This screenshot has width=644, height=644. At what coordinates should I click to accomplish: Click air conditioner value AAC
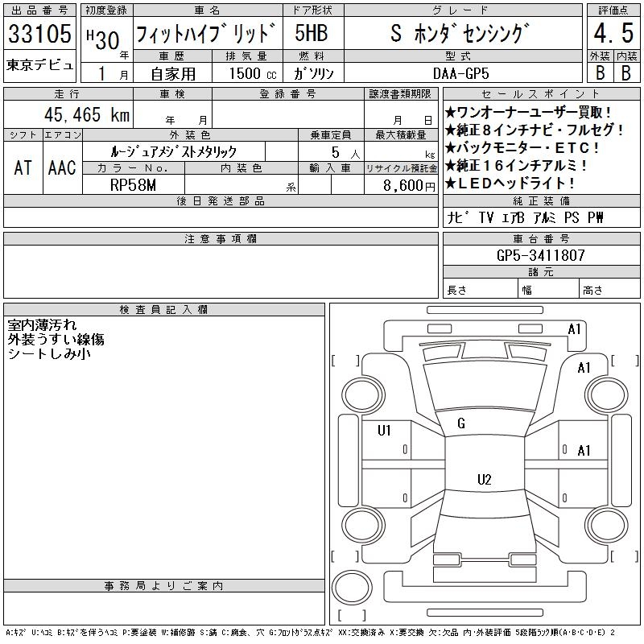pos(62,167)
